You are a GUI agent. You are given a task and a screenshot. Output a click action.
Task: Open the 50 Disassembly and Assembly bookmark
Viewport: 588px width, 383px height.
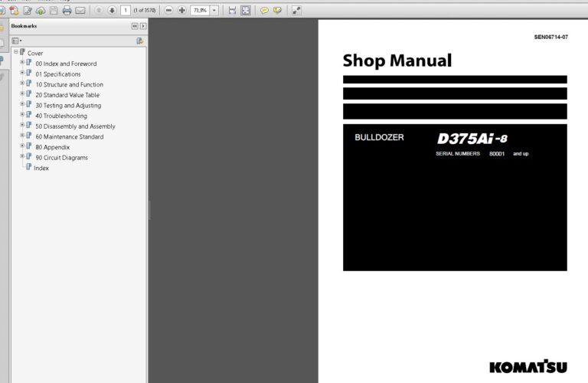point(75,126)
